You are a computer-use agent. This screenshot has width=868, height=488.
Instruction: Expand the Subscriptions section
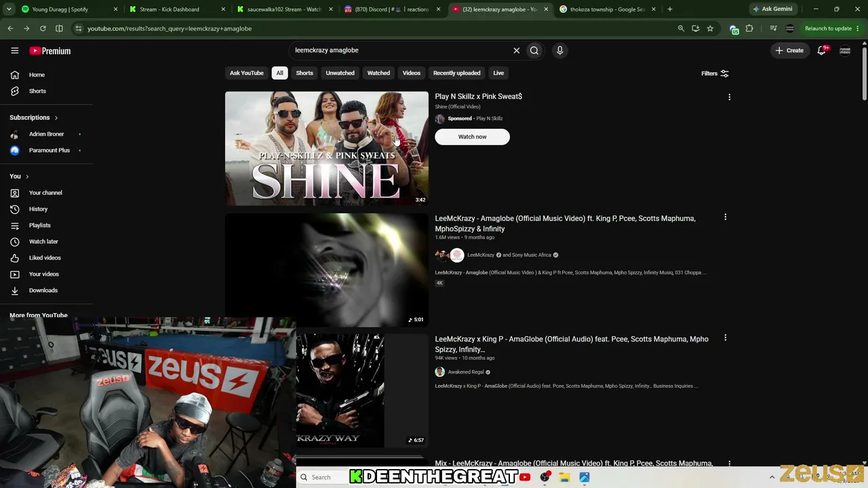(x=34, y=117)
